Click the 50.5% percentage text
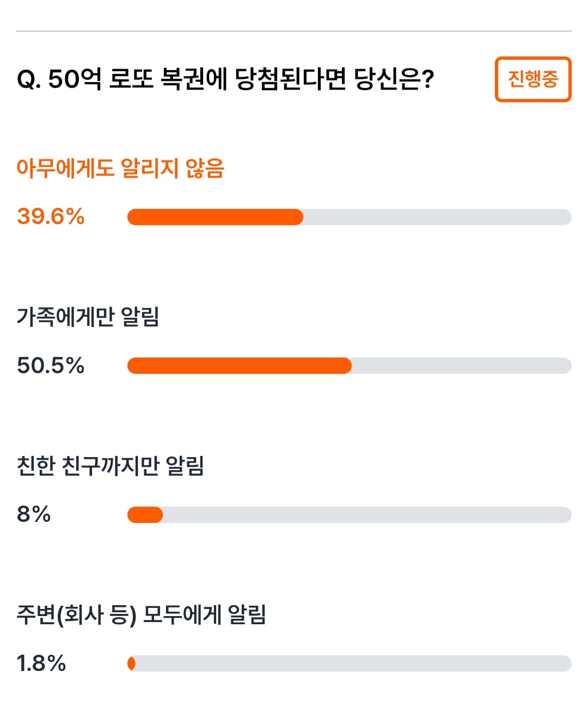This screenshot has width=588, height=726. tap(51, 365)
